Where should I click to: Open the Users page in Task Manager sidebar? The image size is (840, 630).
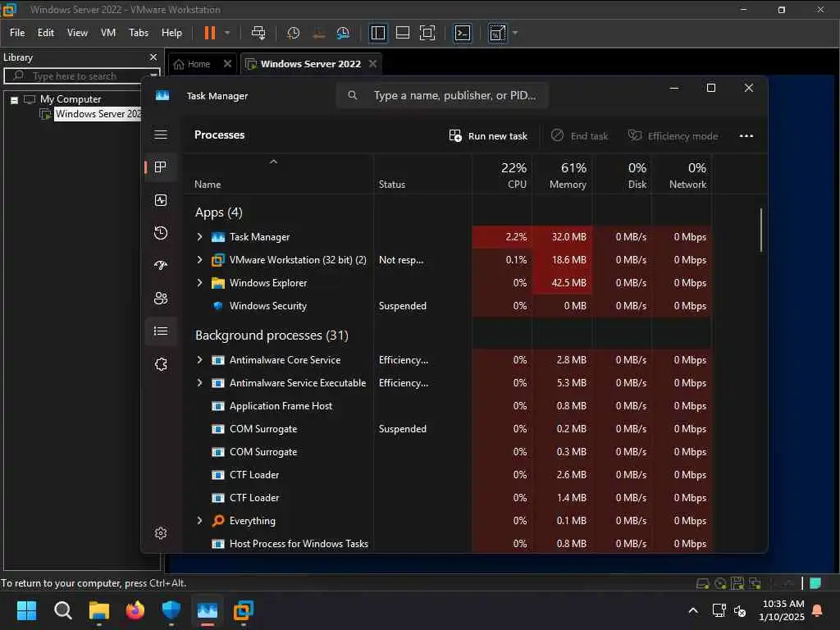click(x=161, y=299)
